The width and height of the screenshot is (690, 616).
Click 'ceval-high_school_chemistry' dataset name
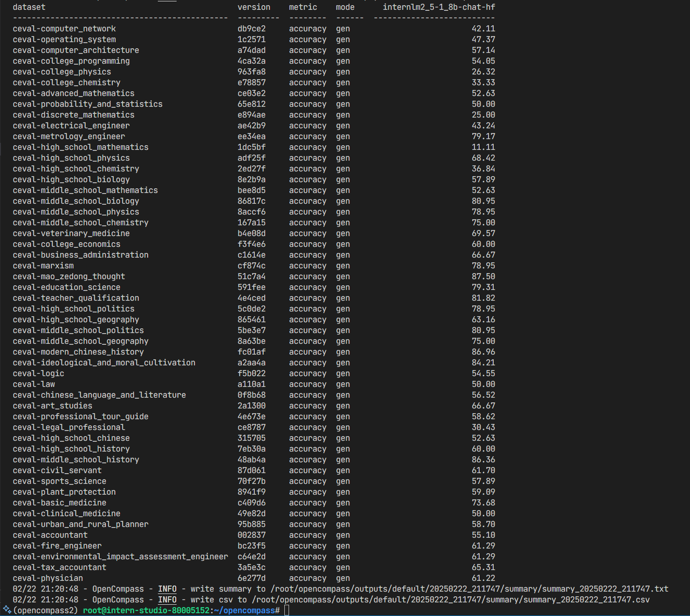tap(76, 169)
